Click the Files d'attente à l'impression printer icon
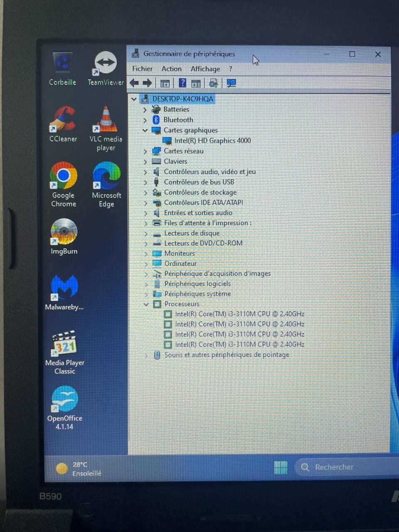Viewport: 399px width, 532px height. pyautogui.click(x=157, y=223)
